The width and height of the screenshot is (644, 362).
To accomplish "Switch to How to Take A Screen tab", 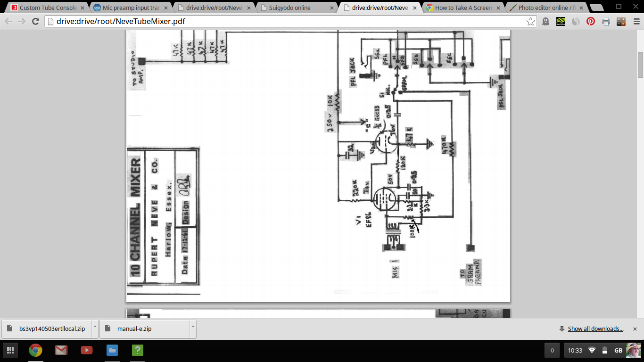I will point(462,8).
